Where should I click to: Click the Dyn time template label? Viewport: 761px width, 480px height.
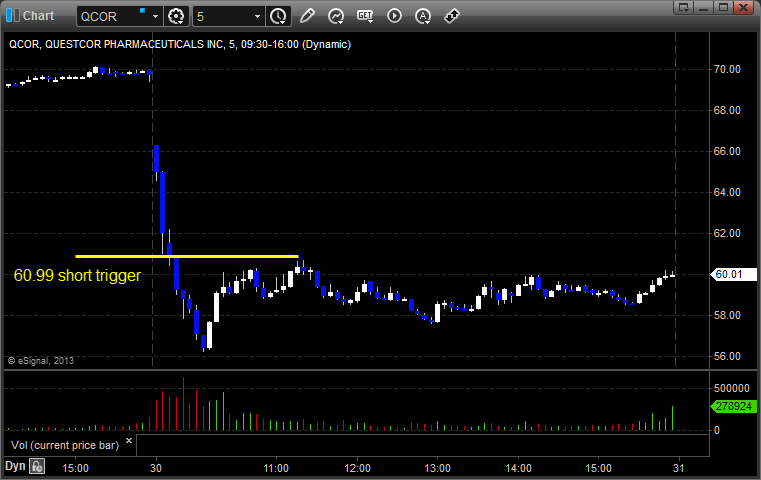click(15, 466)
